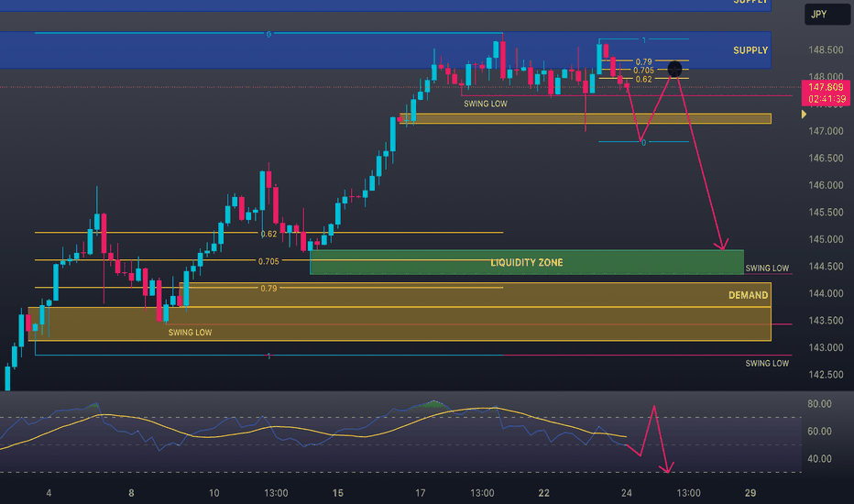Viewport: 854px width, 504px height.
Task: Click the 40.00 oscillator scale value
Action: pos(819,459)
